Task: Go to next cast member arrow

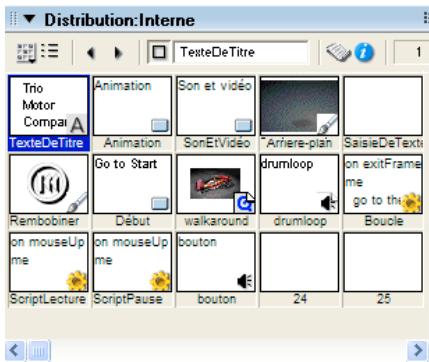Action: click(x=118, y=53)
